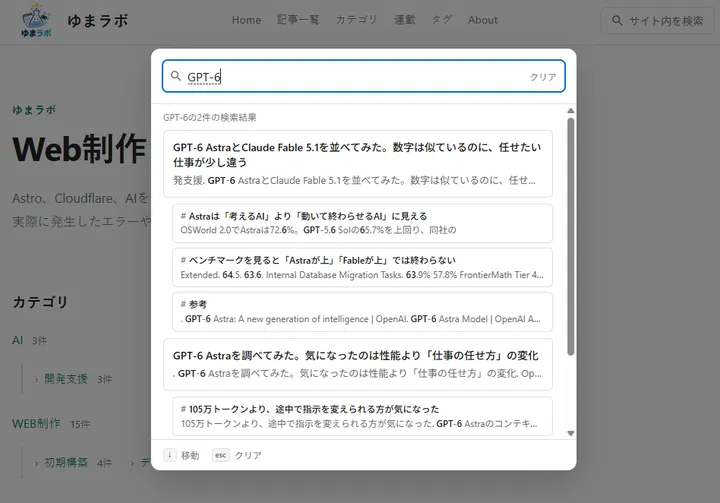Click the magnifier icon inside the search dialog
This screenshot has width=720, height=503.
176,76
